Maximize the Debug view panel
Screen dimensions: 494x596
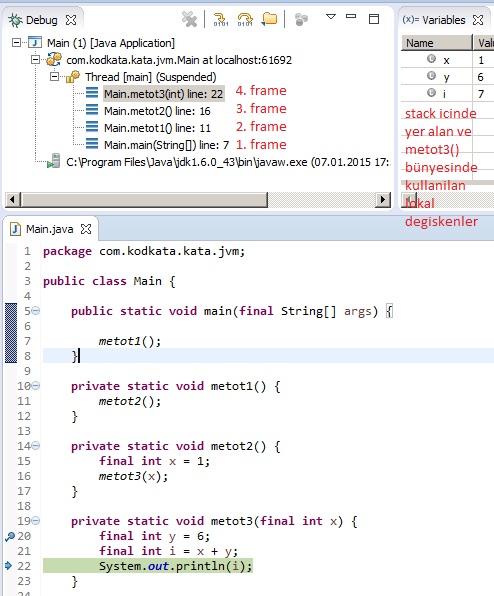coord(374,19)
